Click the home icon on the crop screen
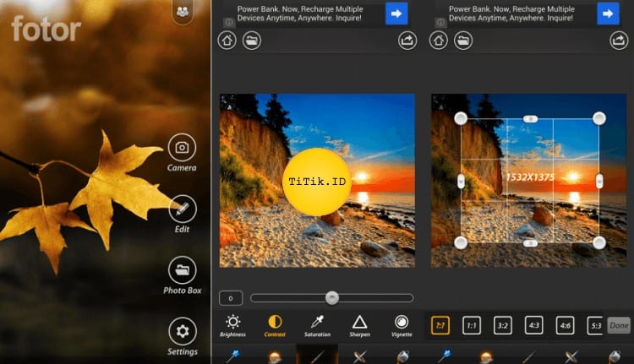The width and height of the screenshot is (634, 364). click(x=438, y=40)
